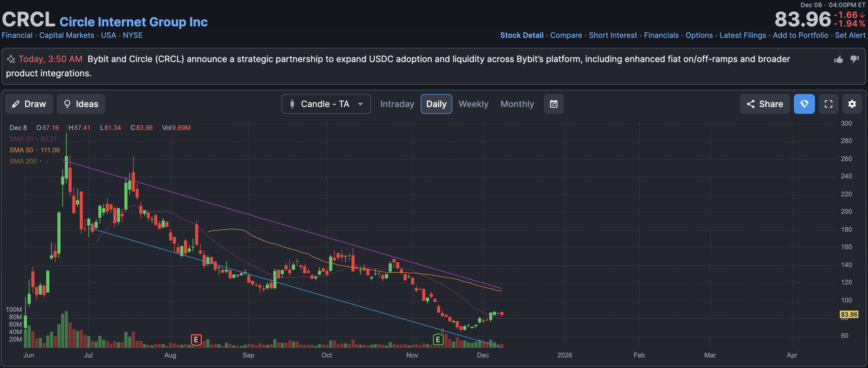
Task: Open the Candle - TA chart type dropdown
Action: 326,104
